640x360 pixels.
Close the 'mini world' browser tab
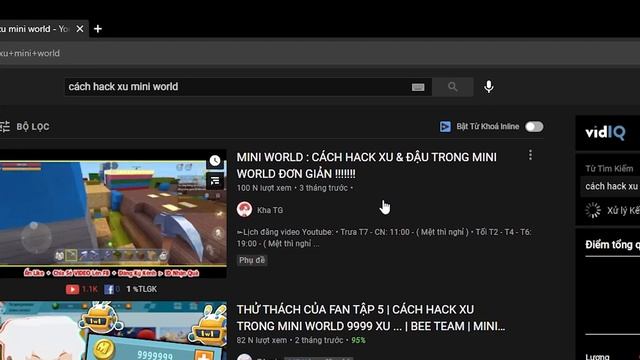[80, 29]
